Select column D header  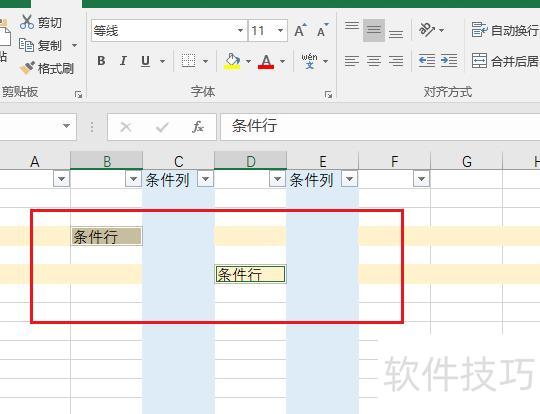click(251, 161)
